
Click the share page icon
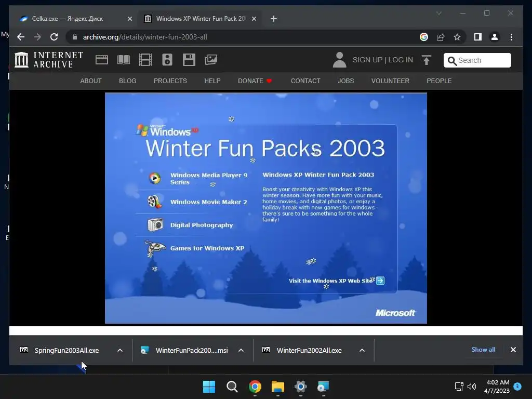pos(441,37)
